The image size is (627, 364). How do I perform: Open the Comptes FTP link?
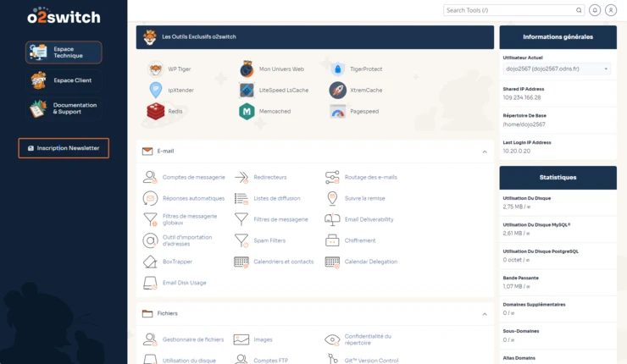(271, 361)
